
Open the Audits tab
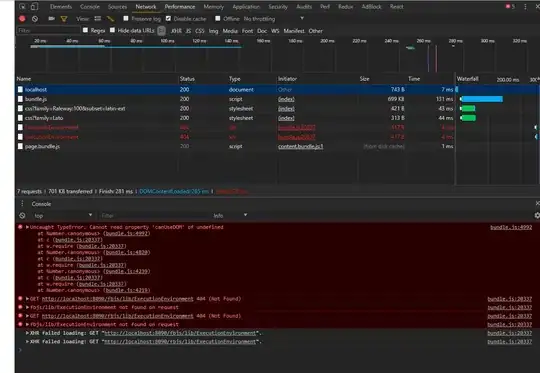pos(304,7)
